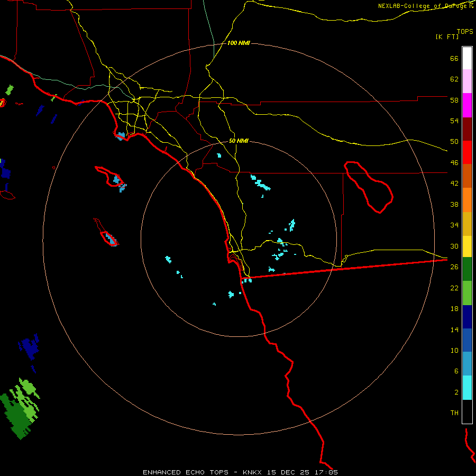The height and width of the screenshot is (476, 476).
Task: Click the 22 scale label
Action: (454, 288)
